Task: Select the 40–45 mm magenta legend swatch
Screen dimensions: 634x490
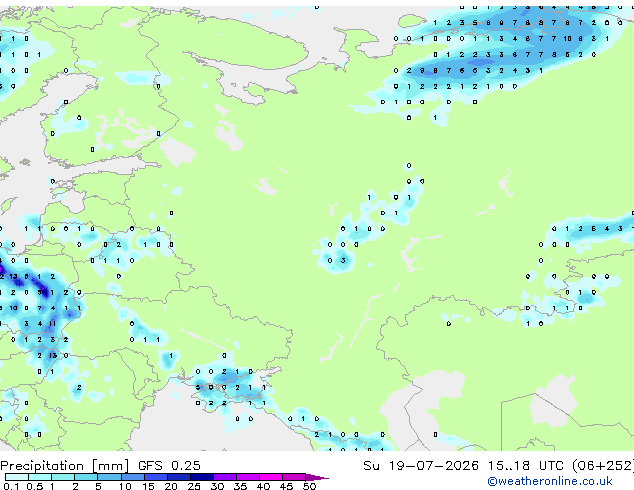Action: (272, 477)
